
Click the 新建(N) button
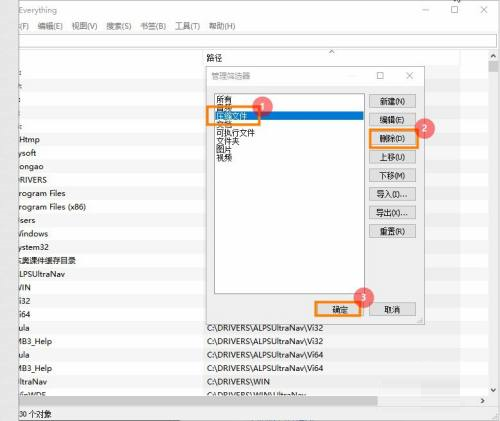click(x=392, y=101)
